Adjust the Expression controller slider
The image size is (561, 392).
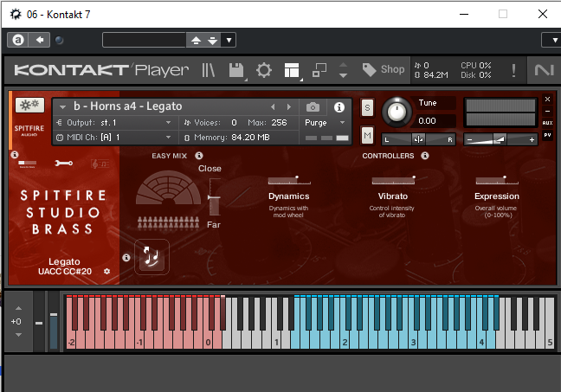coord(497,180)
